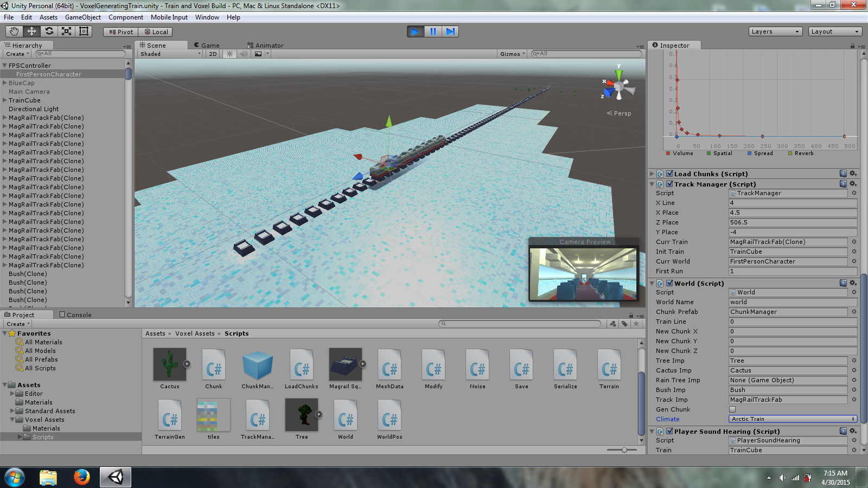Select the Hand pan tool
The height and width of the screenshot is (488, 868).
[14, 31]
